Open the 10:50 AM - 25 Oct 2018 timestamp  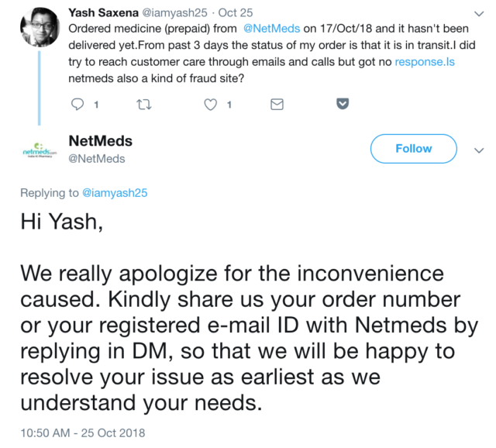pyautogui.click(x=83, y=432)
